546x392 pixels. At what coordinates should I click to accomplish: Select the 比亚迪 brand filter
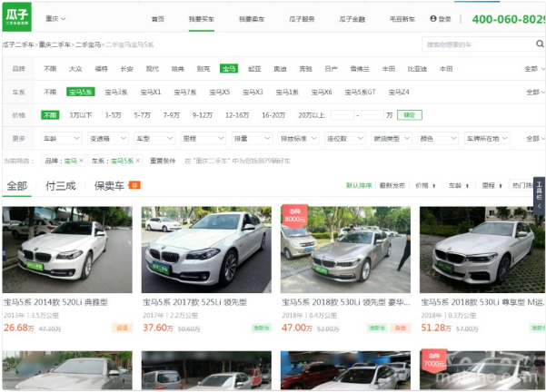pyautogui.click(x=417, y=69)
